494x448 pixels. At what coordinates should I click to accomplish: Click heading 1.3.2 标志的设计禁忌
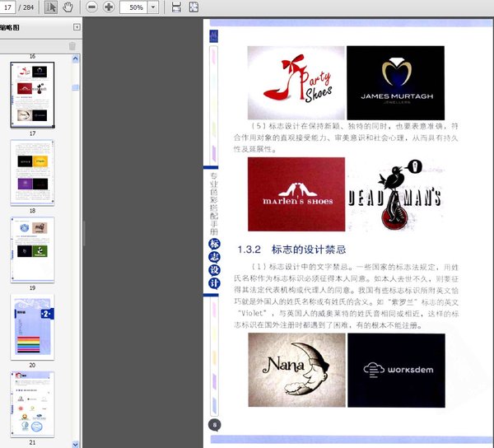[x=291, y=250]
